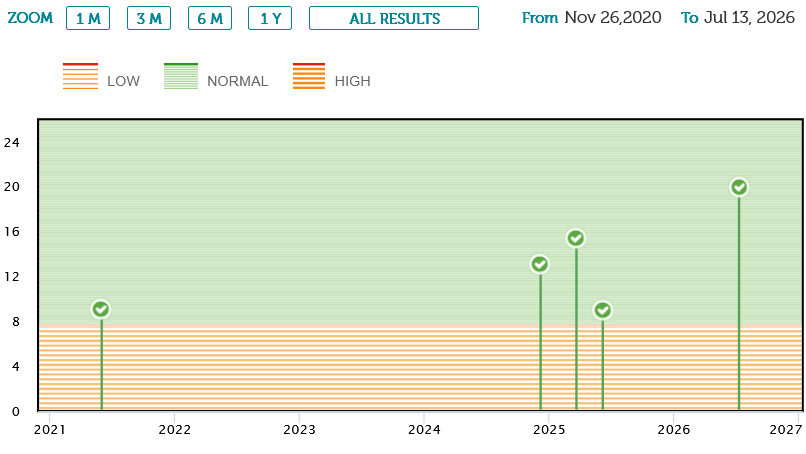Choose the 3 M zoom range

point(149,19)
